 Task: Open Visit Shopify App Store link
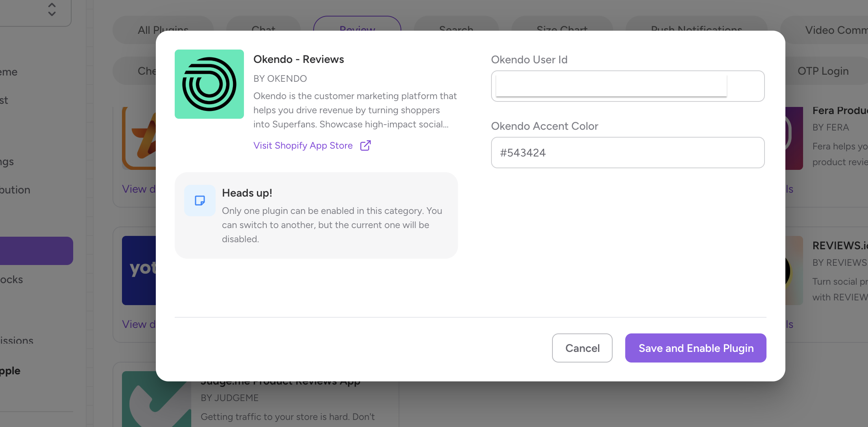[x=303, y=145]
